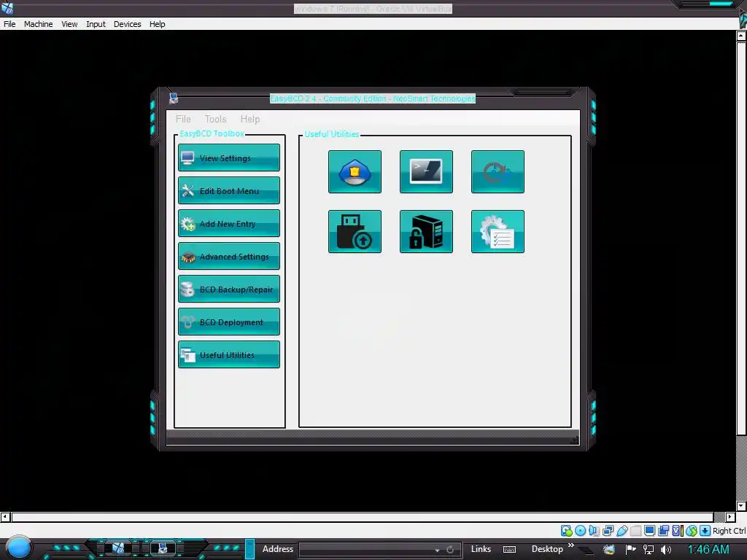This screenshot has width=747, height=560.
Task: Open the Windows Start orb
Action: [x=19, y=548]
